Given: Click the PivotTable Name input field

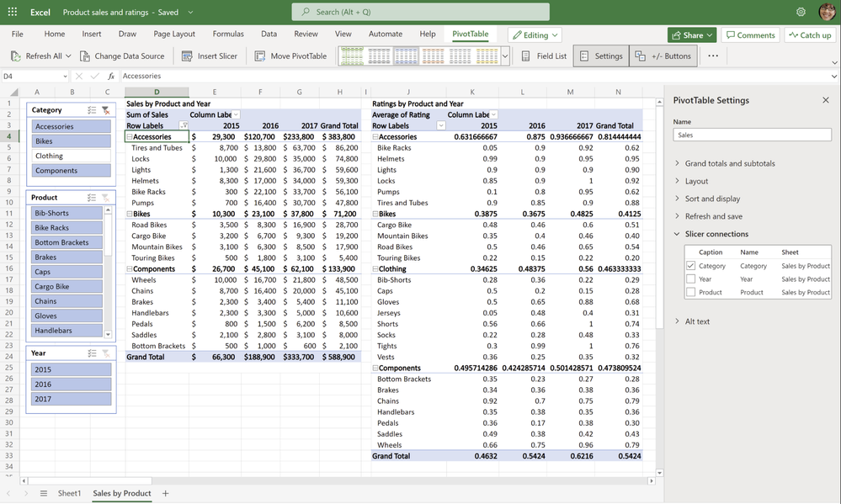Looking at the screenshot, I should pos(752,135).
